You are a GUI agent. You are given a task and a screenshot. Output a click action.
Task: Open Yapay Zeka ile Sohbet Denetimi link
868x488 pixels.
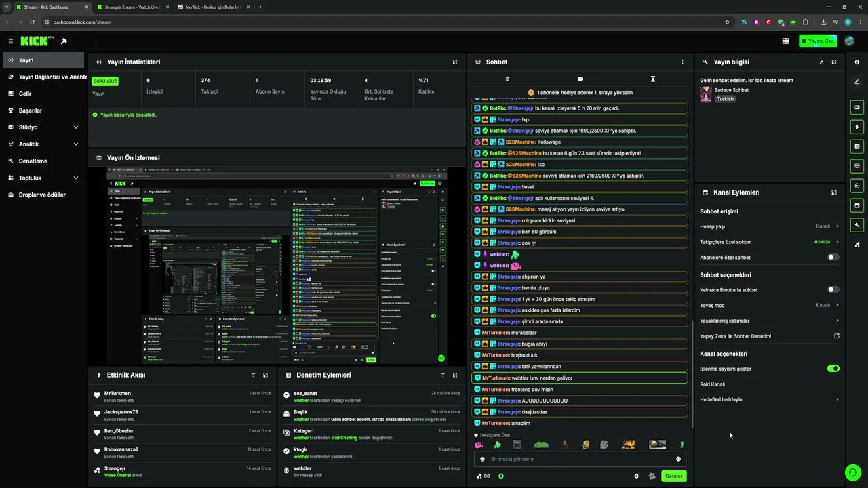(770, 336)
